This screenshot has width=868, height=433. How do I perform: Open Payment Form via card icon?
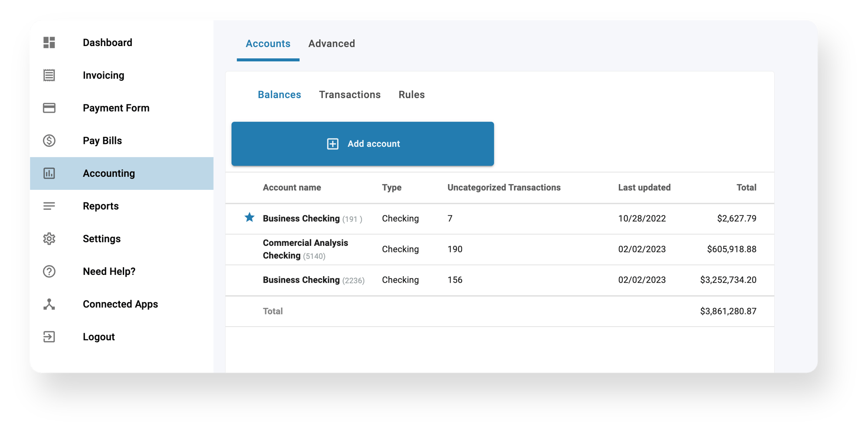point(49,108)
